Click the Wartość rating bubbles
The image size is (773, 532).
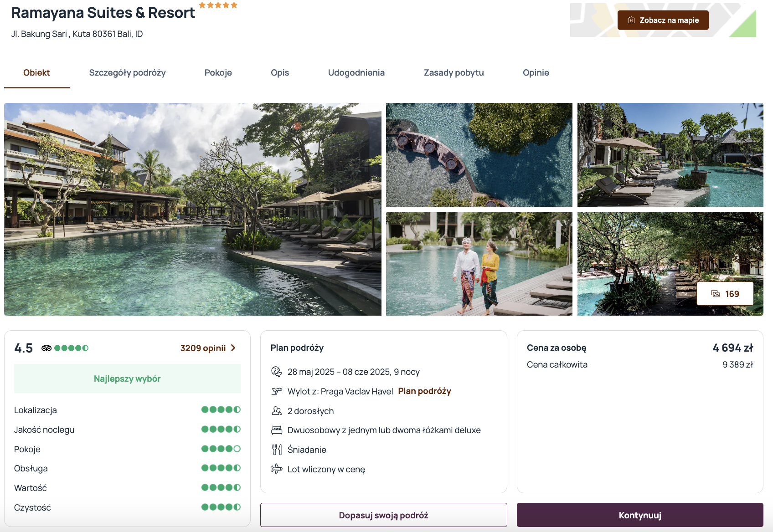[x=221, y=487]
